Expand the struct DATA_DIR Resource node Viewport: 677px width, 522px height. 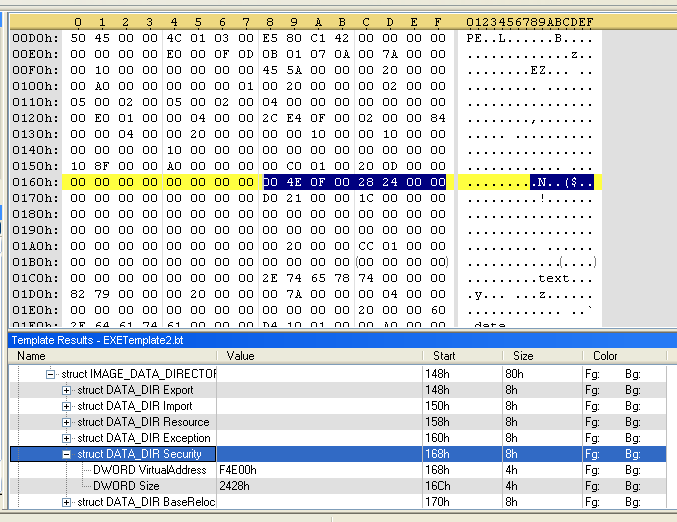point(67,422)
